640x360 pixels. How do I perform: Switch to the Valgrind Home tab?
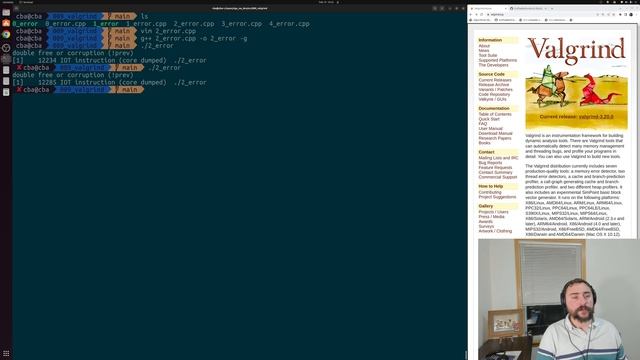[488, 8]
